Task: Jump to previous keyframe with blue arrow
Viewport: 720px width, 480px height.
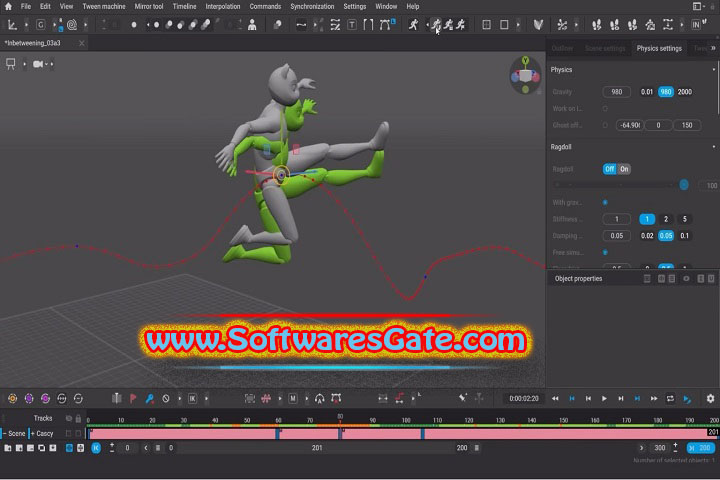Action: pos(572,398)
